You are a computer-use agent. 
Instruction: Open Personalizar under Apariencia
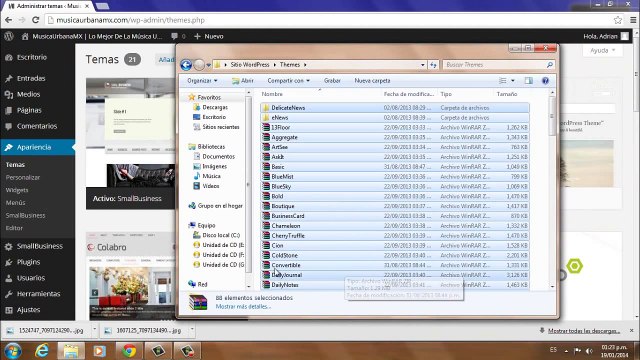coord(23,178)
